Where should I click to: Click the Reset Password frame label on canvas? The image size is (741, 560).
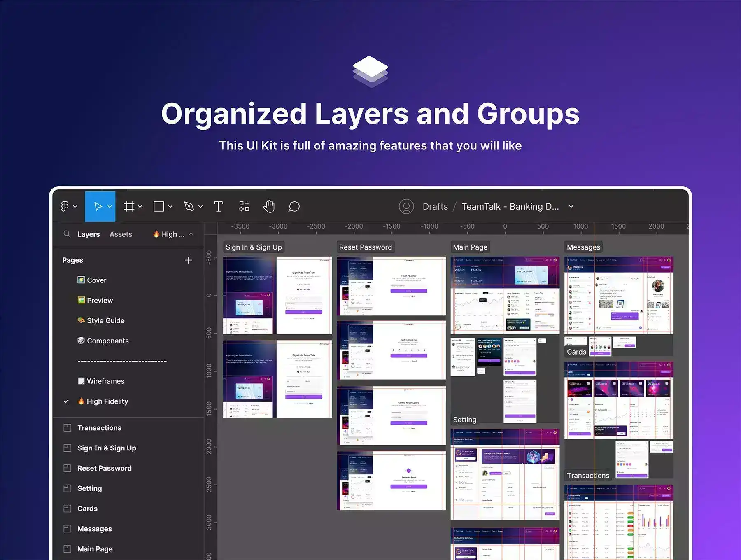coord(366,247)
